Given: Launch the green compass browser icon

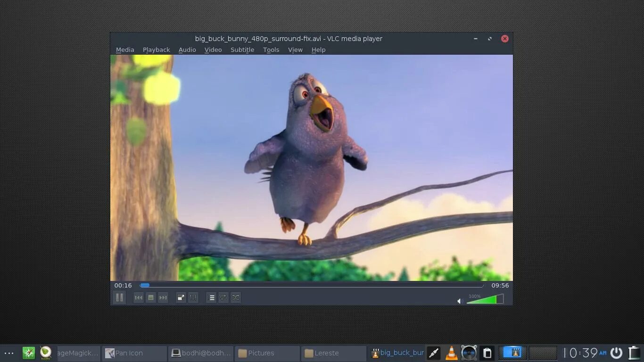Looking at the screenshot, I should pos(29,353).
